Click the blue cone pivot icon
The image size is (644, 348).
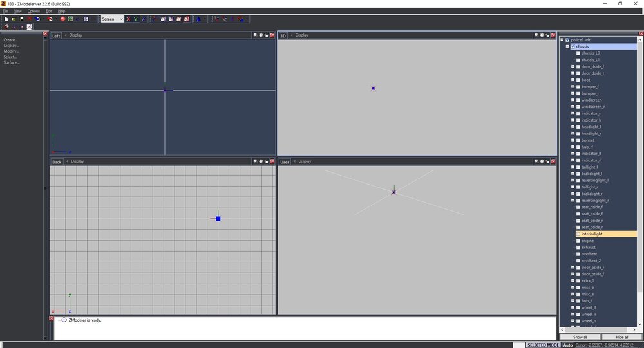pyautogui.click(x=198, y=19)
